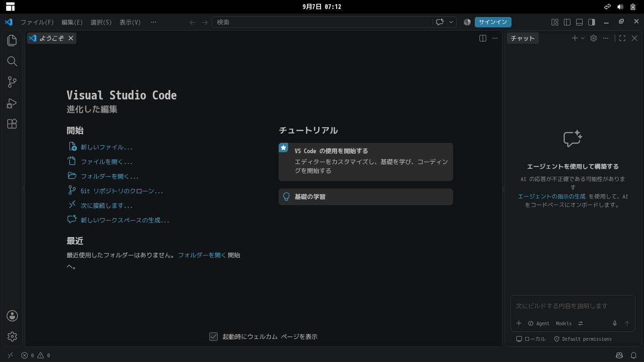Screen dimensions: 644x362
Task: Click the clock 9月7日 07:12
Action: [322, 7]
